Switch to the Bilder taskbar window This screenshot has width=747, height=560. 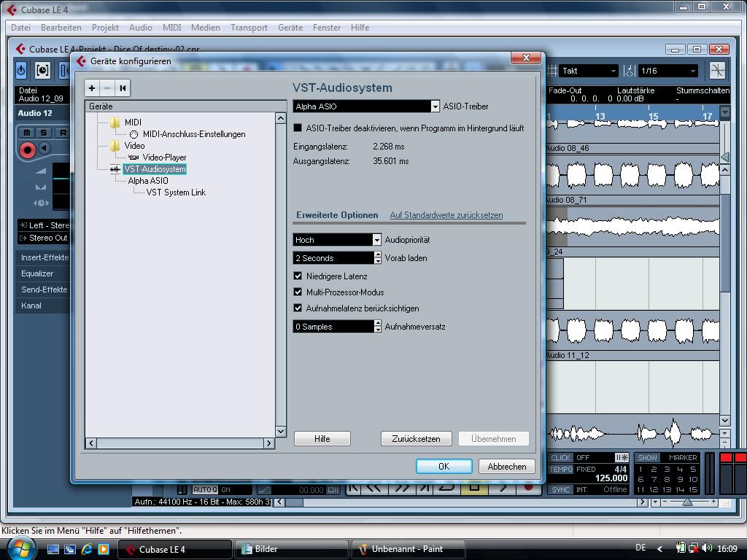click(x=292, y=549)
